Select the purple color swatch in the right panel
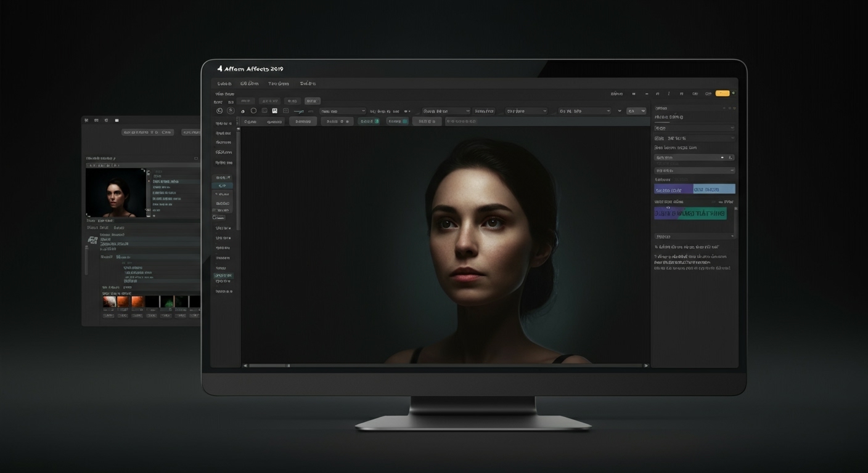Screen dimensions: 868x473 [x=672, y=189]
